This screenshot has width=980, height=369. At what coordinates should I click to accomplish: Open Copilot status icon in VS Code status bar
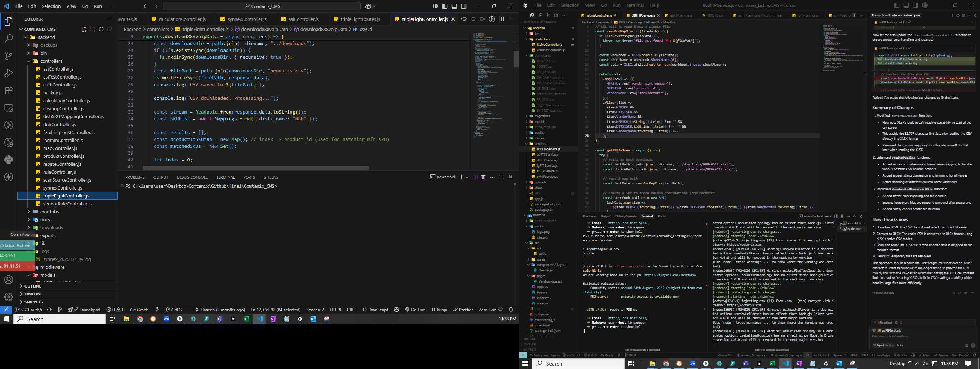coord(396,310)
